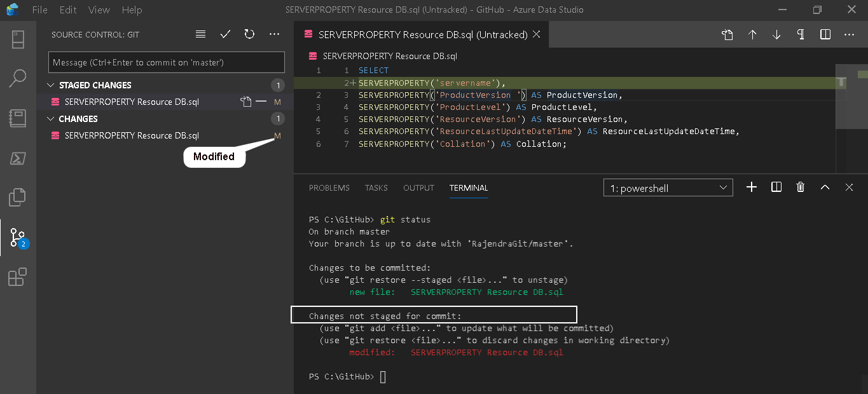Open the Notebooks view in activity bar

17,118
